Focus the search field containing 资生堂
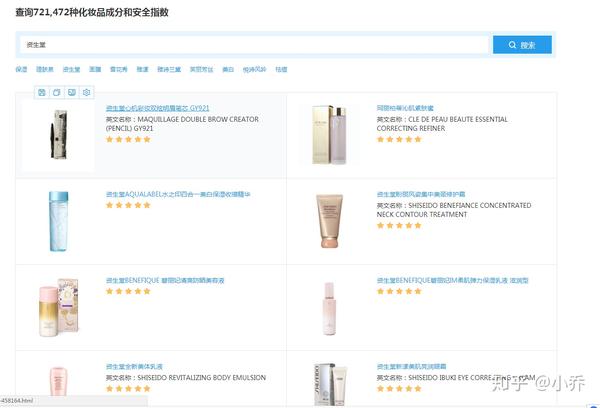 (x=254, y=45)
